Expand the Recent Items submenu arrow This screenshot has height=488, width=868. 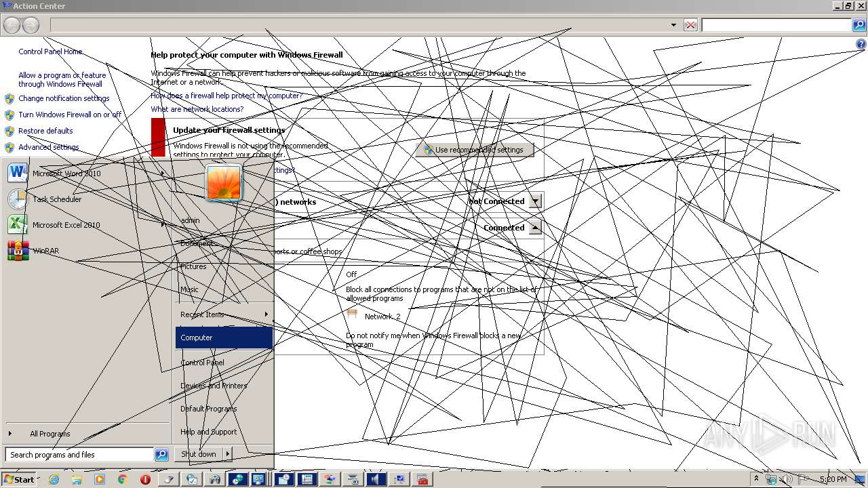coord(266,314)
